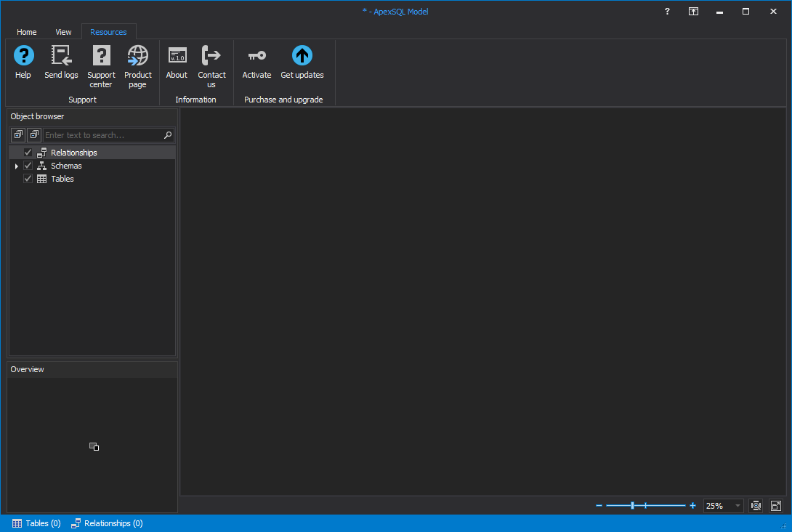
Task: Select the Resources tab
Action: coord(108,32)
